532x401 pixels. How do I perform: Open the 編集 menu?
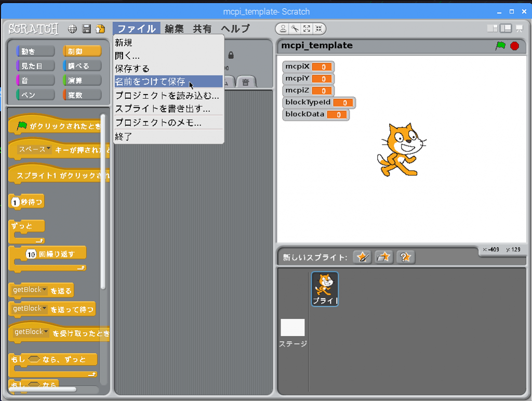175,29
